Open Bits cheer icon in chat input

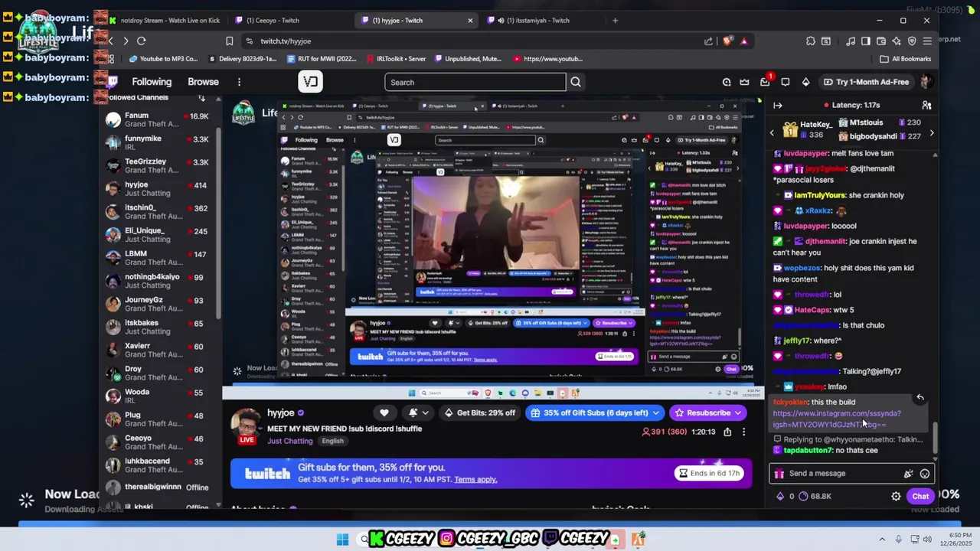(x=908, y=474)
